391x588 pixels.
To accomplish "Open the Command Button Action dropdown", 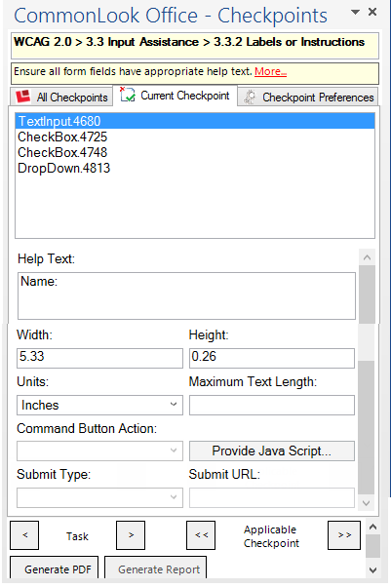I will click(99, 451).
